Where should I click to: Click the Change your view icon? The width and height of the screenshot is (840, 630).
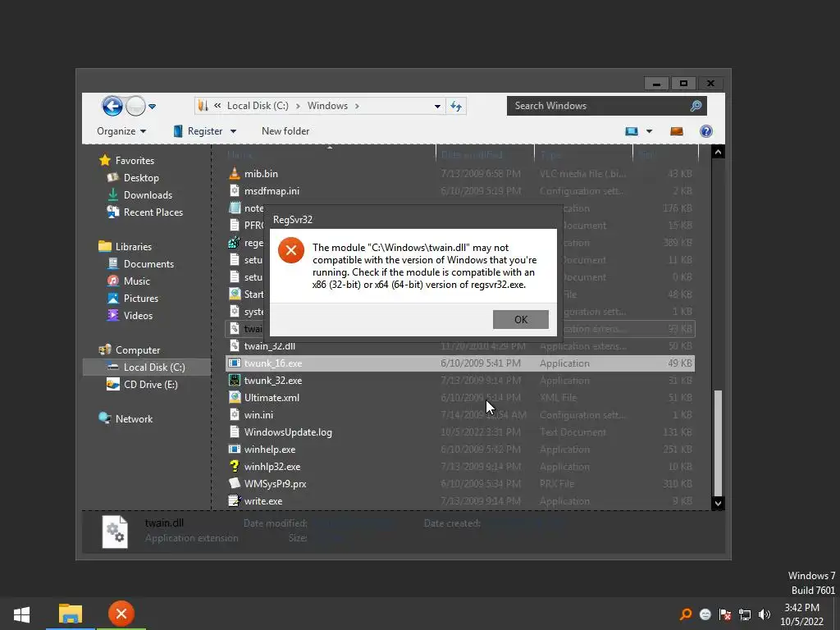(x=632, y=131)
